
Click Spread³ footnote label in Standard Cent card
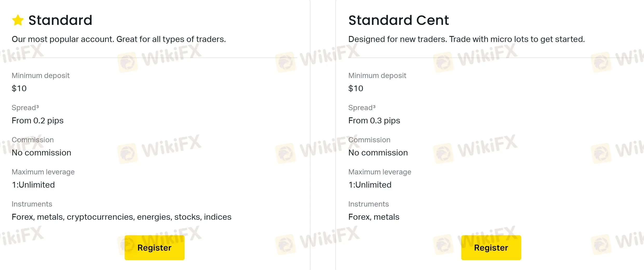click(362, 108)
